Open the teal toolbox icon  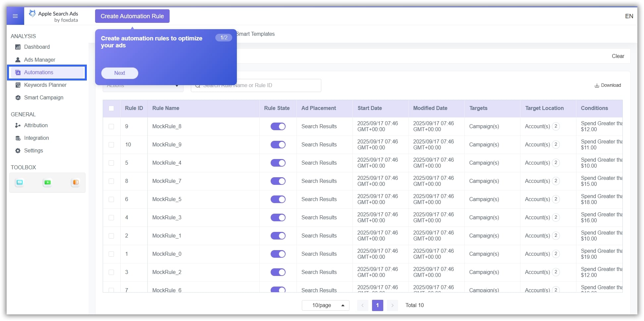[x=20, y=183]
